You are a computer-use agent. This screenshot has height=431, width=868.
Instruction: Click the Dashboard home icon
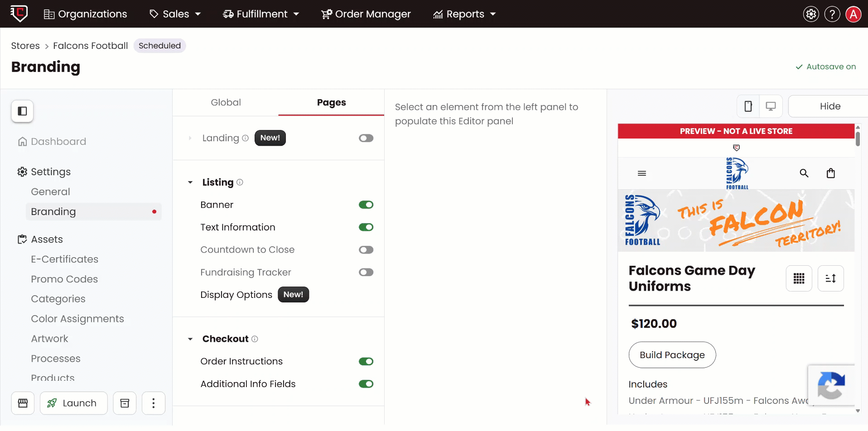coord(22,142)
